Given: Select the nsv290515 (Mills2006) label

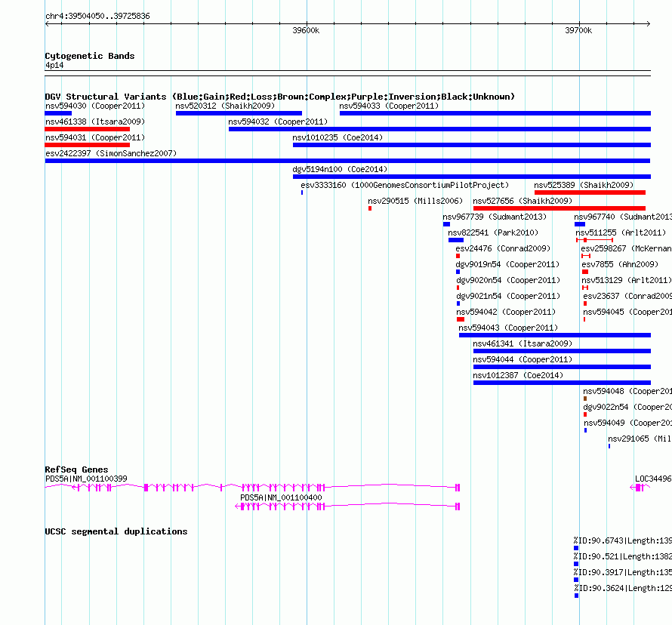Looking at the screenshot, I should point(415,201).
